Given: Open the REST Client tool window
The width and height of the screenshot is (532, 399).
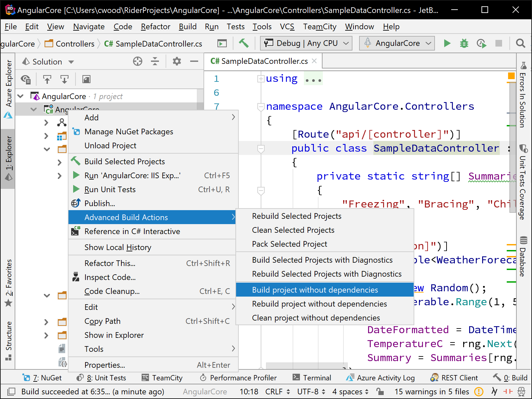Looking at the screenshot, I should [454, 378].
